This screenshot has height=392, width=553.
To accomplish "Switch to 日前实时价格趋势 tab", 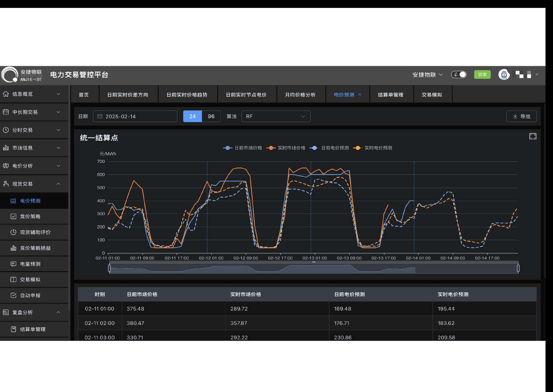I will click(x=187, y=95).
